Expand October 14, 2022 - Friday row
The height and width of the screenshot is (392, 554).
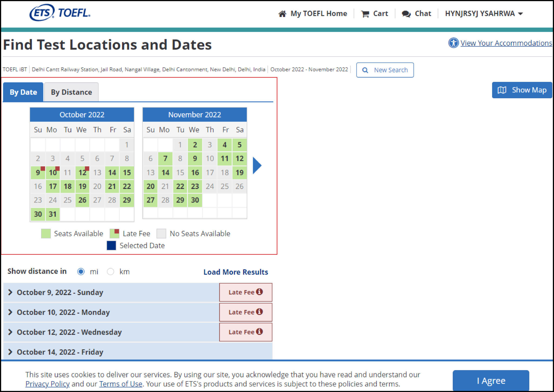click(x=138, y=351)
